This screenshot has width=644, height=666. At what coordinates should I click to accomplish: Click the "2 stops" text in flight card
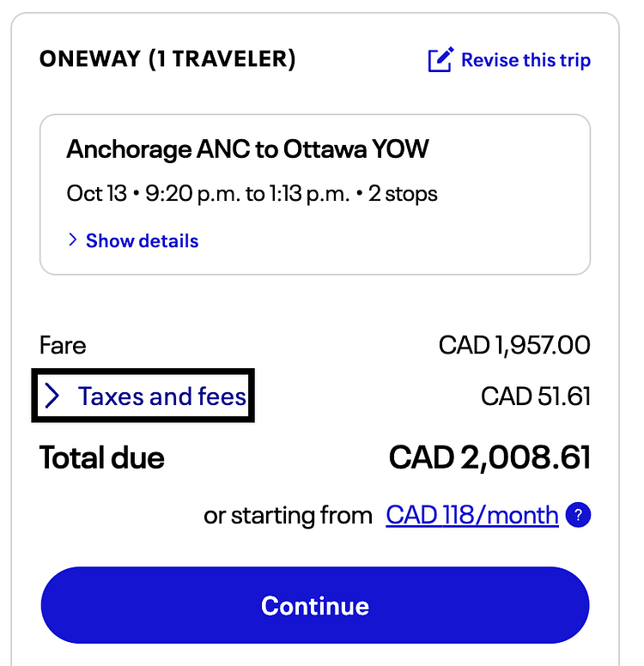(x=403, y=194)
